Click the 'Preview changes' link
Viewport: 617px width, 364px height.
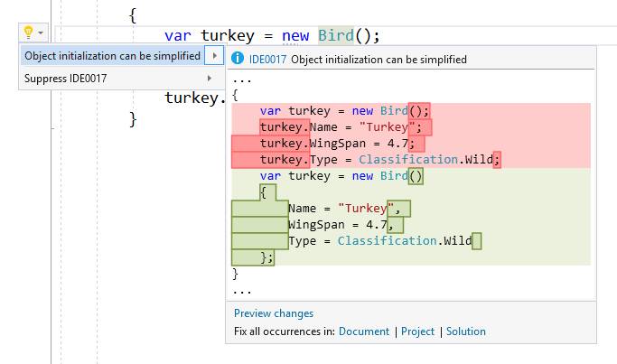[274, 313]
